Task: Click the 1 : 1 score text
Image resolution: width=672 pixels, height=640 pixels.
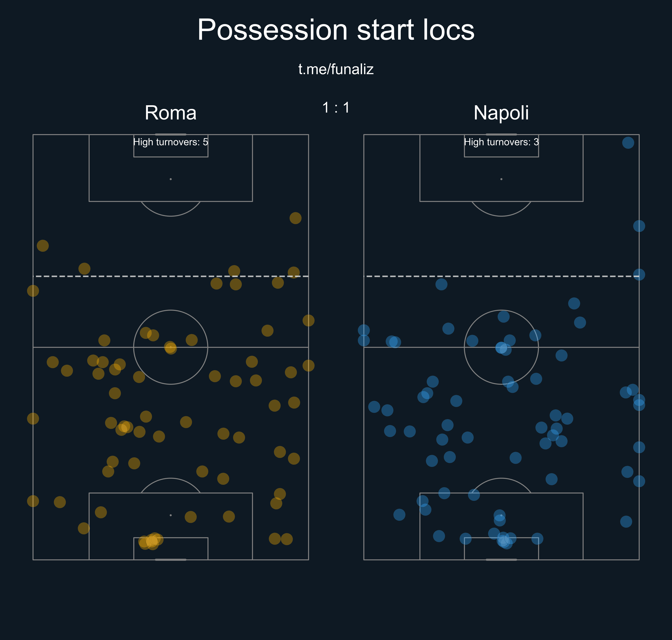Action: (x=336, y=108)
